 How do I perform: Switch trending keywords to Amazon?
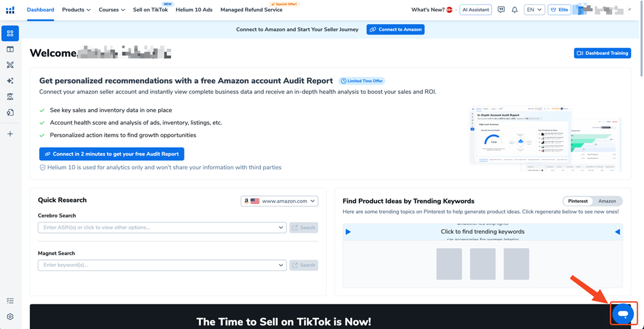click(x=607, y=201)
